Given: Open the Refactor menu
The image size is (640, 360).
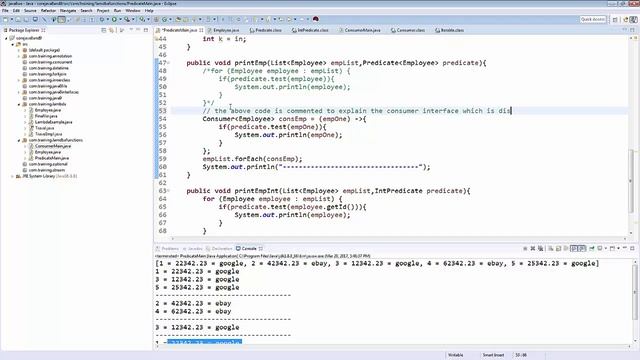Looking at the screenshot, I should pos(48,11).
